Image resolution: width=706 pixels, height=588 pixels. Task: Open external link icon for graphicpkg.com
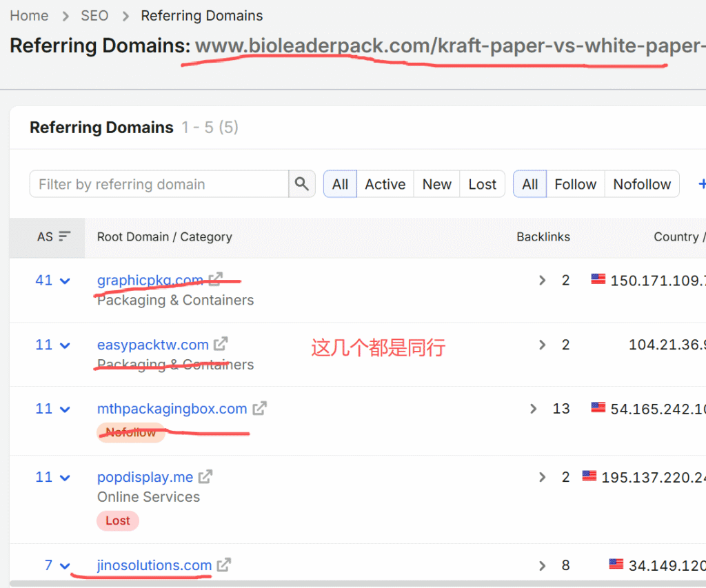[x=216, y=280]
